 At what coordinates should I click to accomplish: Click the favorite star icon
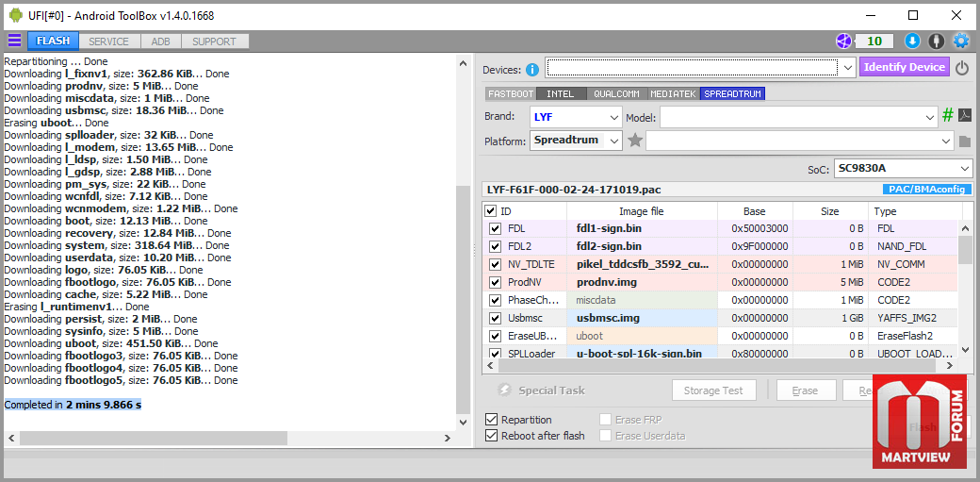pos(635,141)
